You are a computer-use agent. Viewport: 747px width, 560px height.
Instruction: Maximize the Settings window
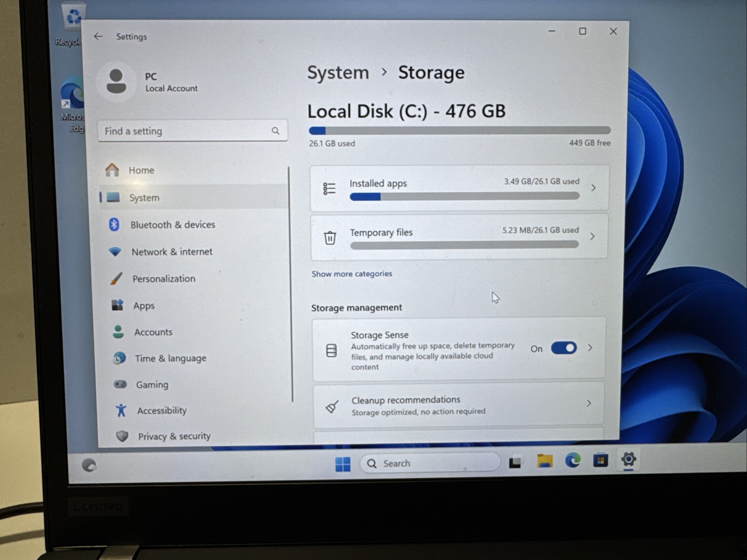(583, 31)
